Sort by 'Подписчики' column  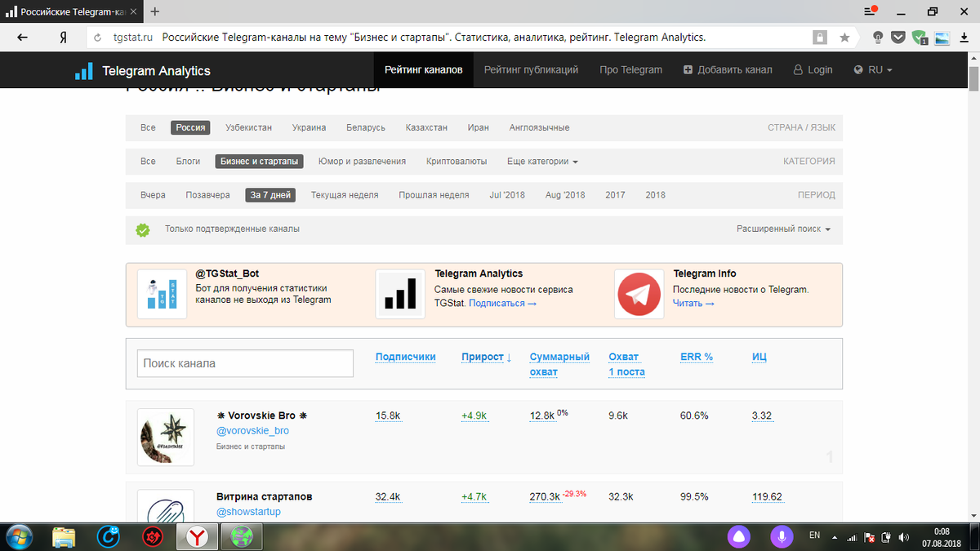pyautogui.click(x=406, y=357)
